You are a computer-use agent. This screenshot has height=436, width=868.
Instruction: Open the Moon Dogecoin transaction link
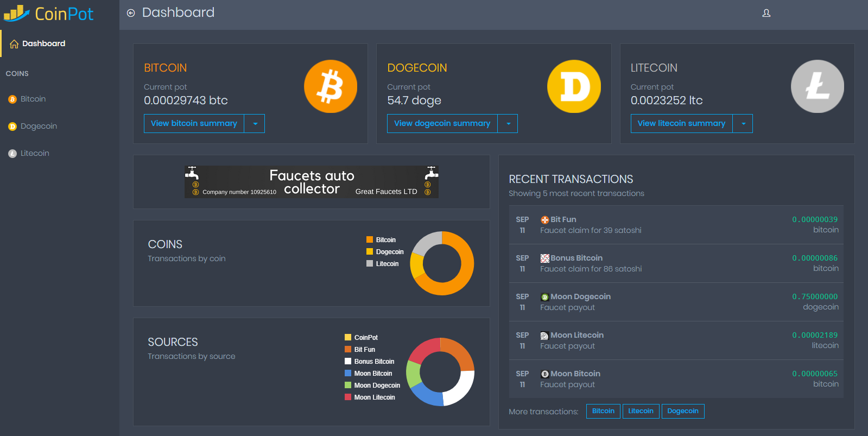coord(581,297)
